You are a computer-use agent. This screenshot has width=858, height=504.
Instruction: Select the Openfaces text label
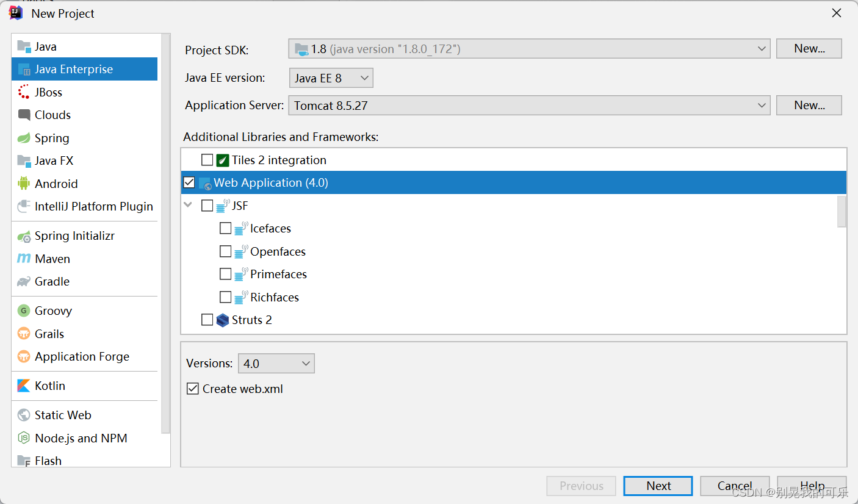click(x=278, y=251)
